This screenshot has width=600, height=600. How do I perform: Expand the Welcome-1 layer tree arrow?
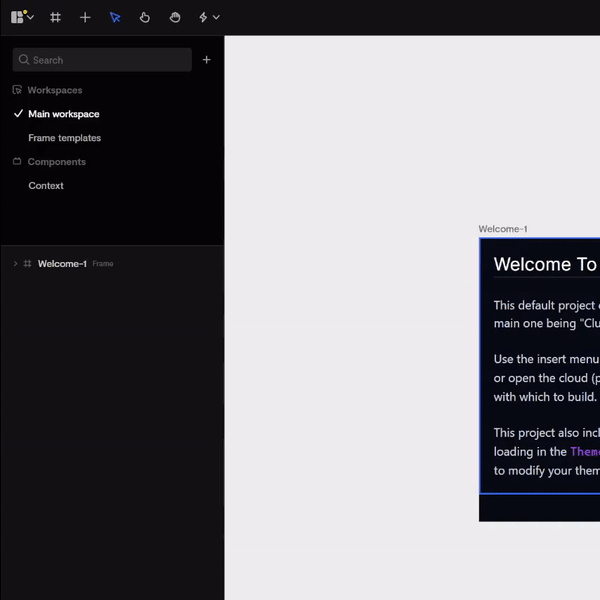click(15, 264)
